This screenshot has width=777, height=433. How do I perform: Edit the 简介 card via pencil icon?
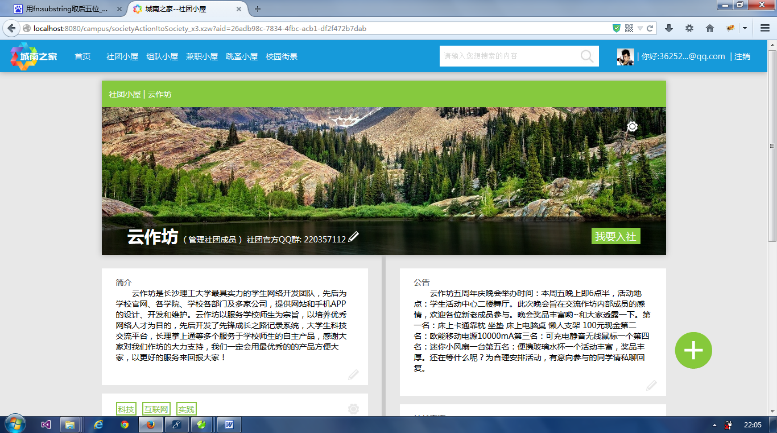coord(353,374)
